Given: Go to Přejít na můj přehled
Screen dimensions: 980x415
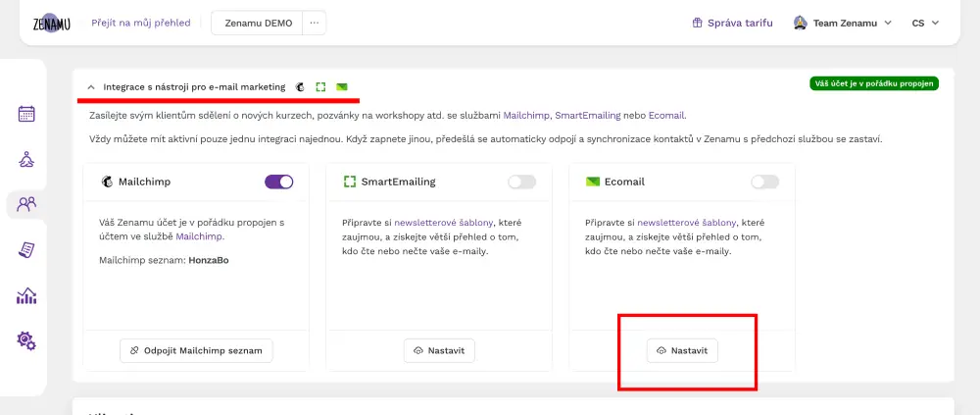Looking at the screenshot, I should (x=140, y=24).
